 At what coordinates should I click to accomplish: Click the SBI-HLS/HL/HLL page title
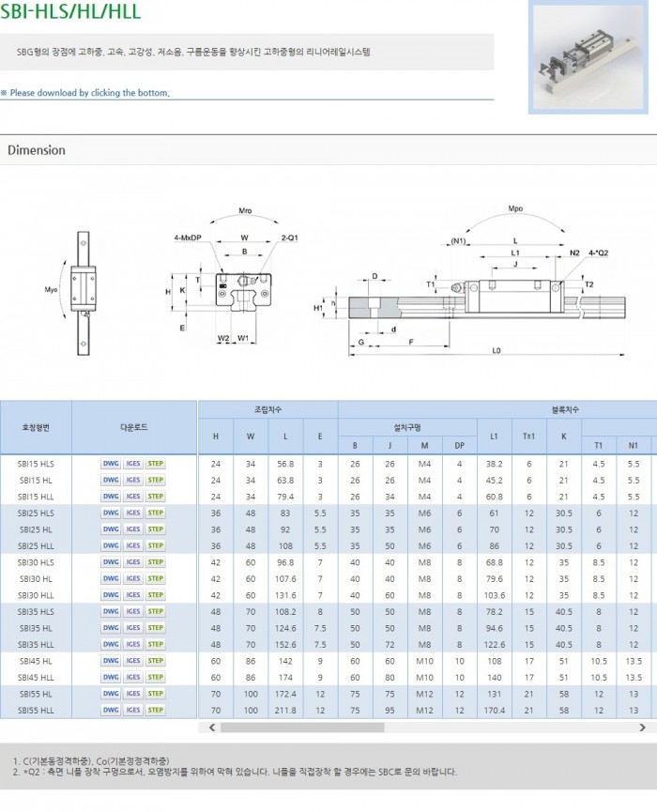click(x=70, y=10)
